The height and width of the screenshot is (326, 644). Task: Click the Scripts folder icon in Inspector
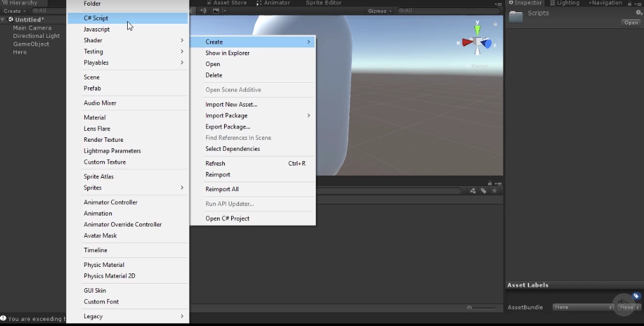pyautogui.click(x=516, y=17)
